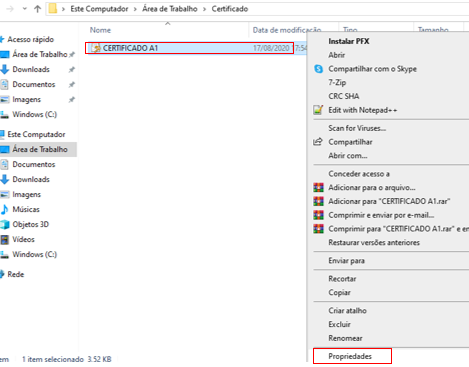Choose Copiar in context menu
469x367 pixels.
(x=339, y=292)
